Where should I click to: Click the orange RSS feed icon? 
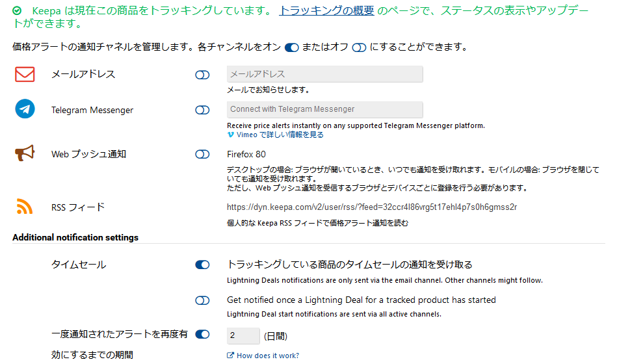25,207
